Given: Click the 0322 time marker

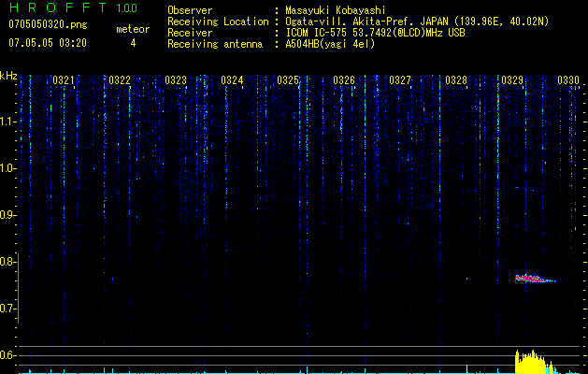Looking at the screenshot, I should point(120,80).
